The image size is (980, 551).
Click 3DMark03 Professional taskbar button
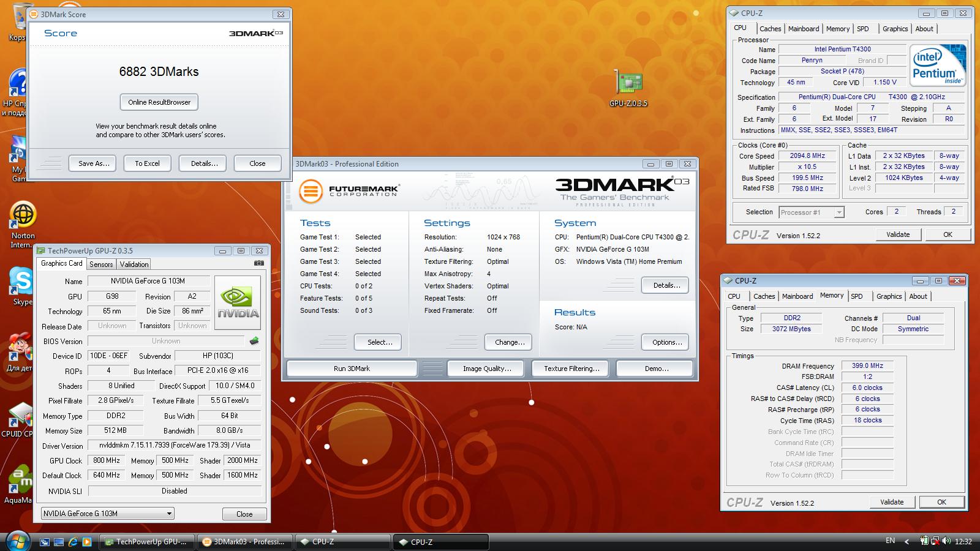coord(245,542)
